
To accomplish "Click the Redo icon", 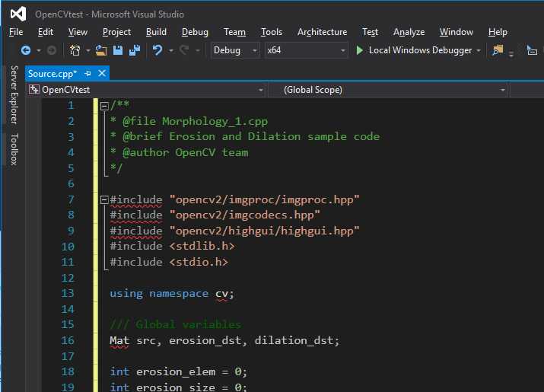I will 184,51.
